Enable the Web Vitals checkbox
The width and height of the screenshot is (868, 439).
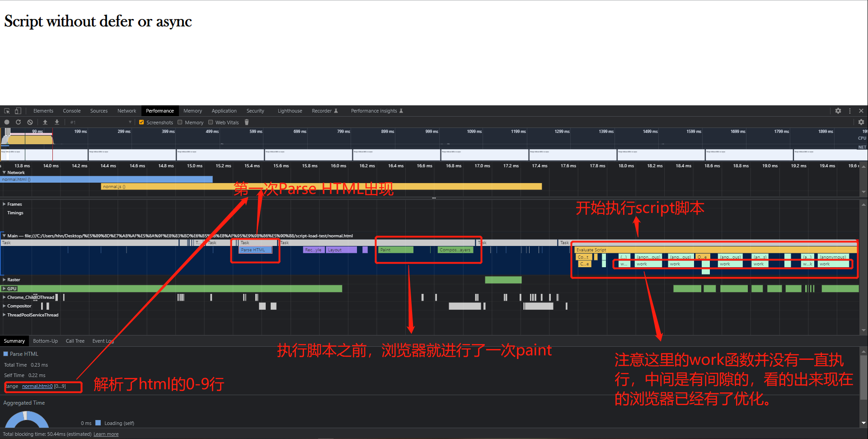coord(211,122)
